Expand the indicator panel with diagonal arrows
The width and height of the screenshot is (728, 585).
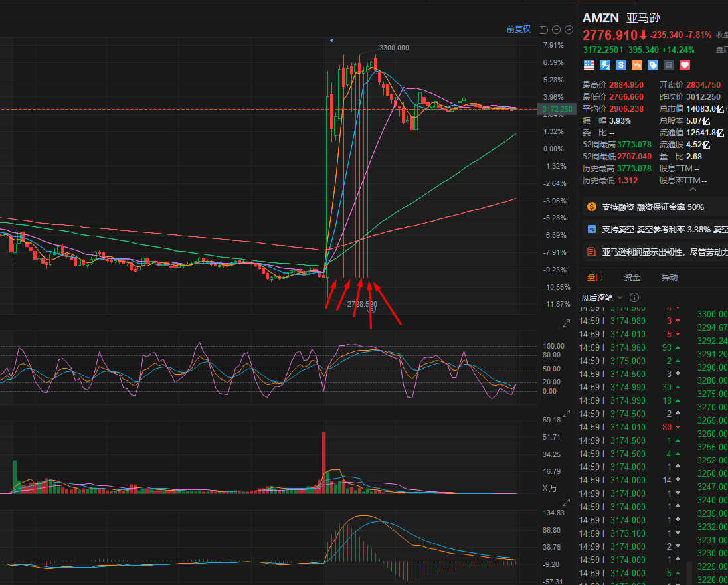click(566, 323)
